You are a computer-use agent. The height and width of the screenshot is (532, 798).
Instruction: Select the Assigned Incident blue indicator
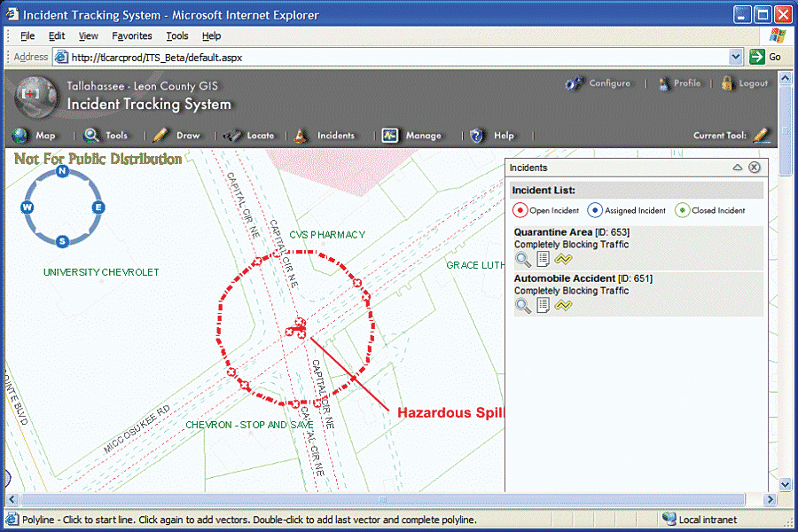coord(596,211)
